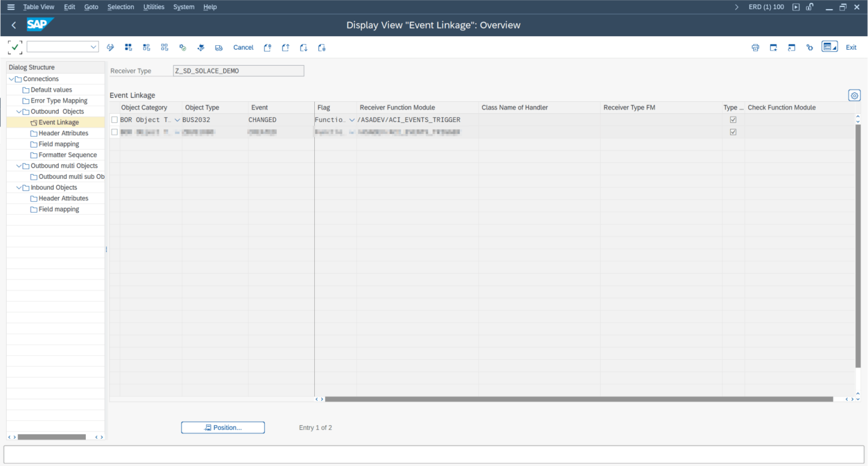Open the Object Category dropdown for BUS2032
The height and width of the screenshot is (466, 868).
[x=177, y=119]
